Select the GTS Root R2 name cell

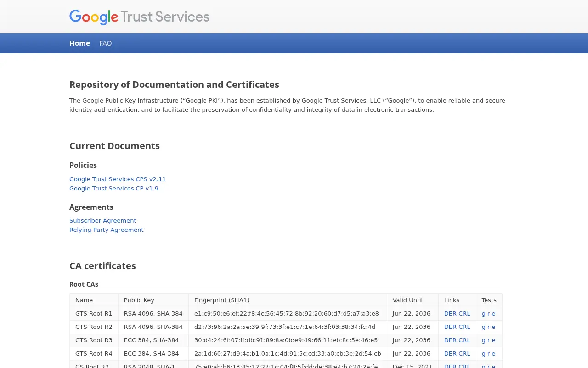point(94,327)
